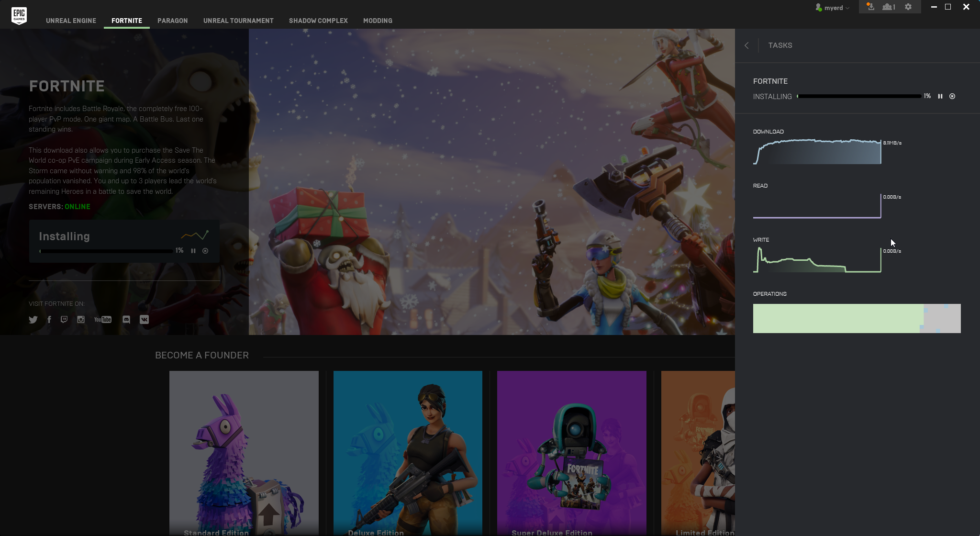980x536 pixels.
Task: Visit the Fortnite VK page
Action: [144, 320]
